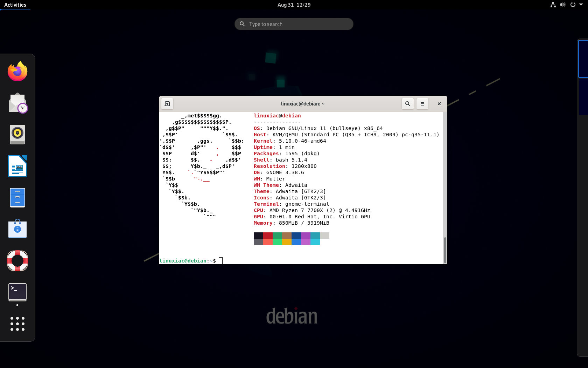This screenshot has width=588, height=368.
Task: Click the Terminal 'gnome-terminal' line
Action: click(x=292, y=204)
